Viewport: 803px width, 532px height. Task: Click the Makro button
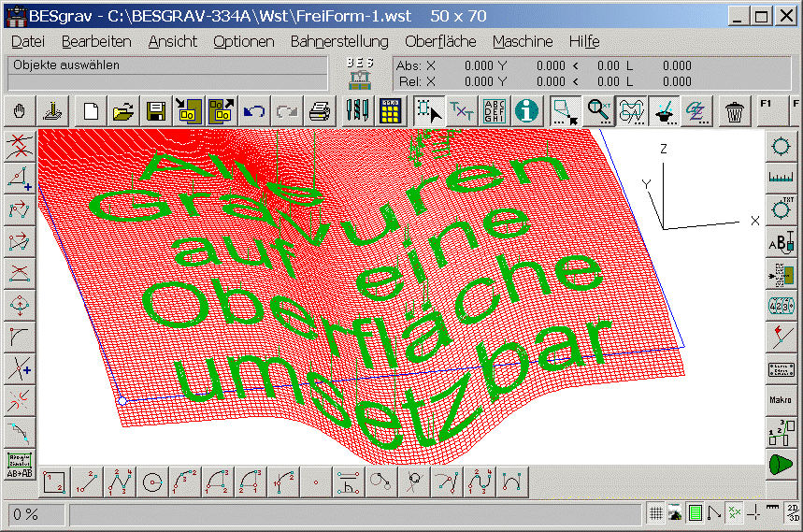[x=780, y=399]
